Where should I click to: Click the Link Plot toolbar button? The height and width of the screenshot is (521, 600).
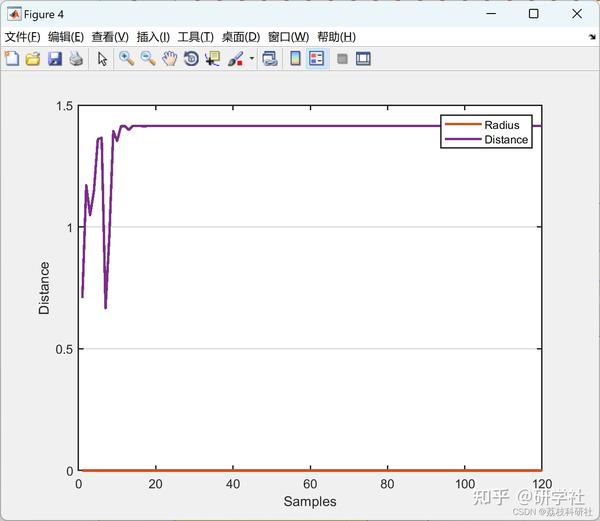270,59
